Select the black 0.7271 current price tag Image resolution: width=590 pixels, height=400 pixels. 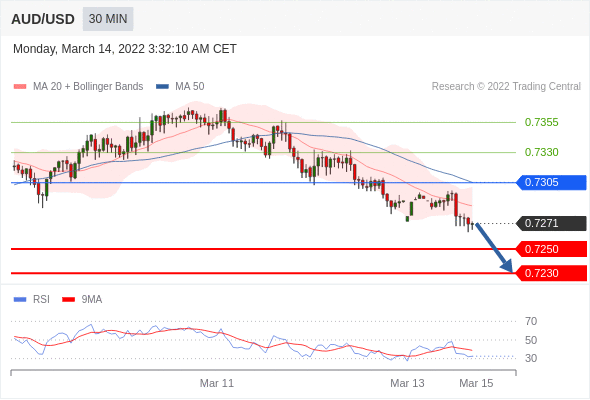(551, 223)
